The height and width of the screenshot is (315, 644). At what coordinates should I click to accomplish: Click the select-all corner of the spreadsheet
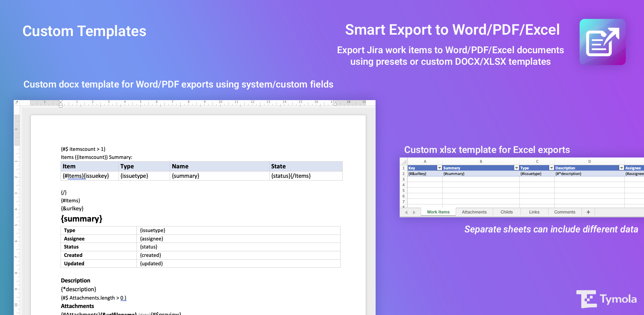[x=404, y=161]
